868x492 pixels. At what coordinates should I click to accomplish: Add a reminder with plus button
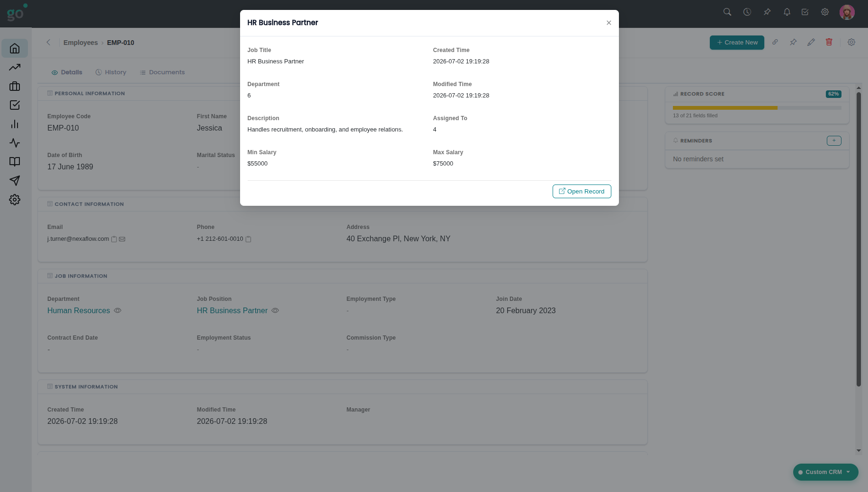point(834,141)
